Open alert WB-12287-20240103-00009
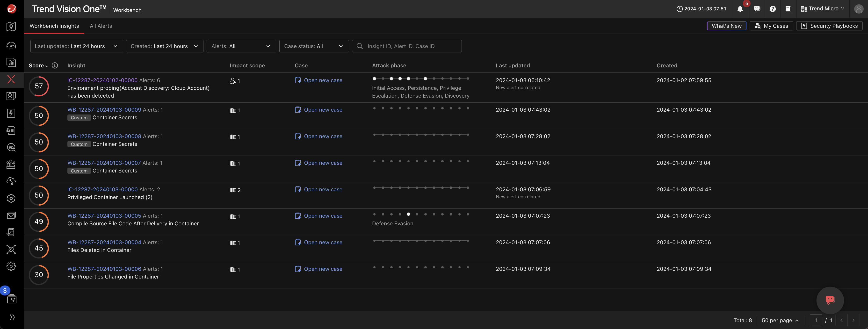Image resolution: width=868 pixels, height=329 pixels. coord(104,110)
